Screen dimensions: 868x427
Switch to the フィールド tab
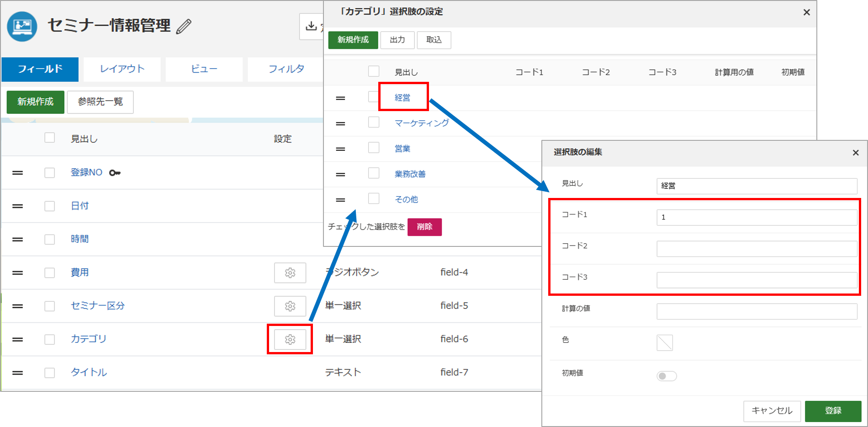[40, 69]
